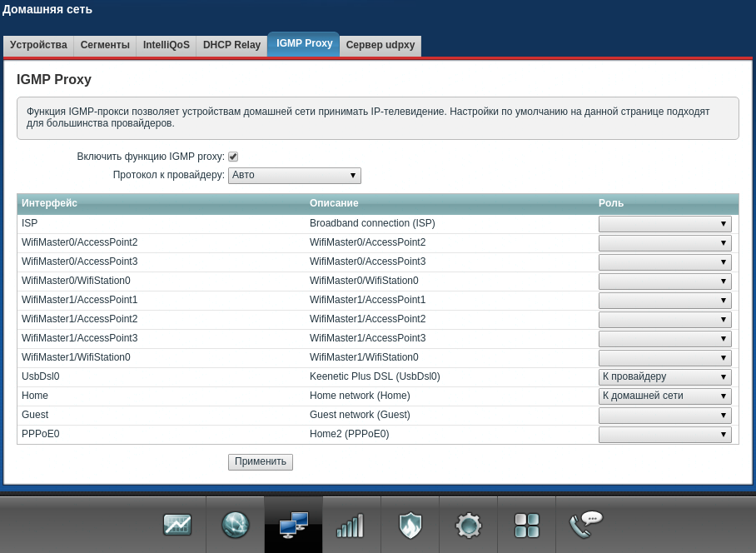Open the Wi-Fi signal bars icon
This screenshot has height=553, width=756.
351,525
